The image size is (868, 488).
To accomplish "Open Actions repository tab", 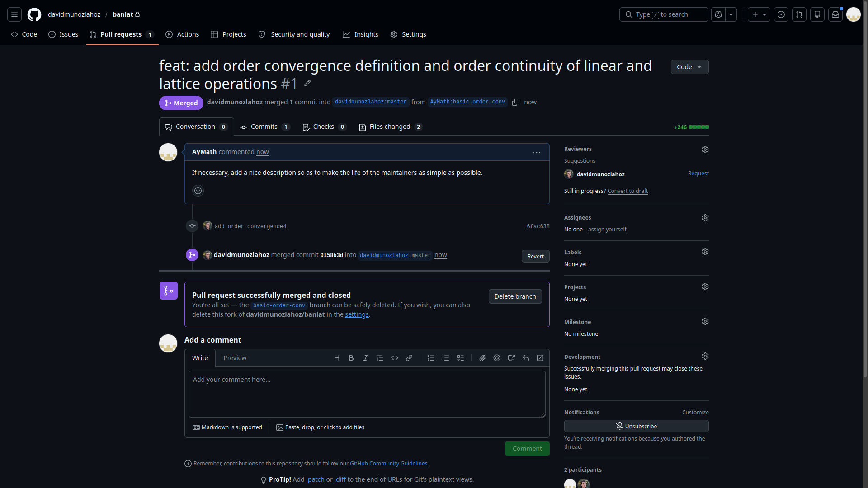I will 182,34.
